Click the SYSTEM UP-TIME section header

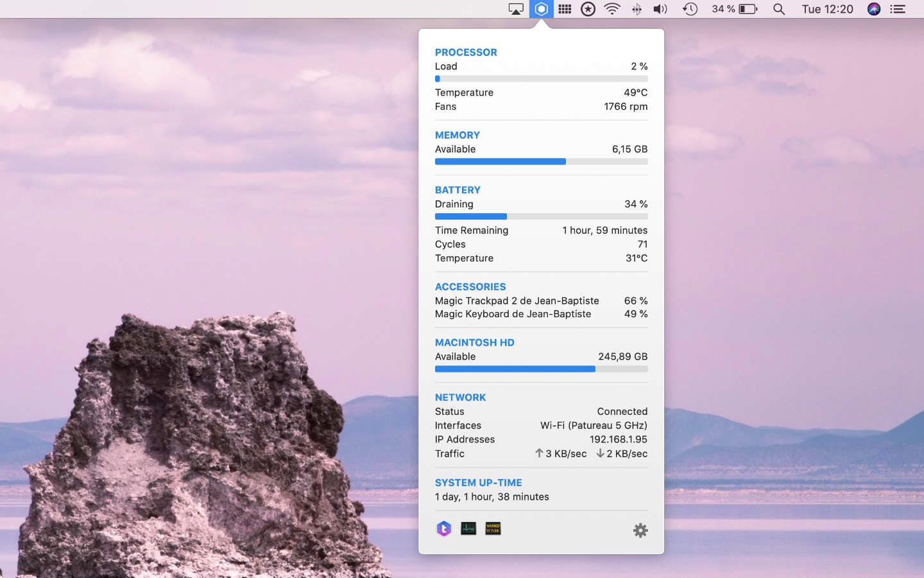pyautogui.click(x=478, y=483)
